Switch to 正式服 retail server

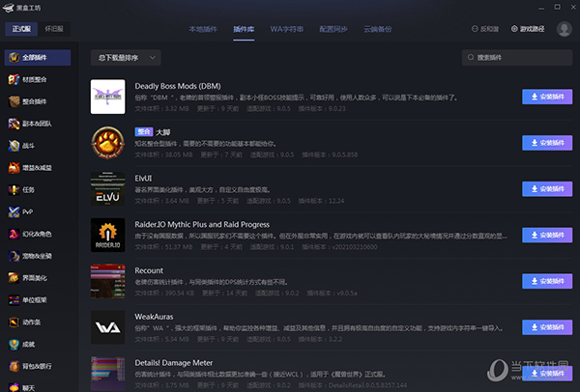(21, 29)
